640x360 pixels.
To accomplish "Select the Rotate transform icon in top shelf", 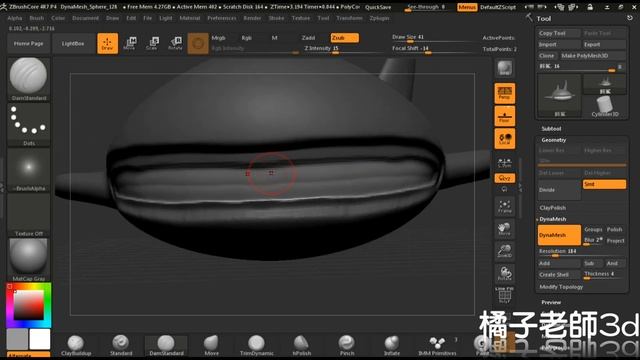I will tap(175, 43).
